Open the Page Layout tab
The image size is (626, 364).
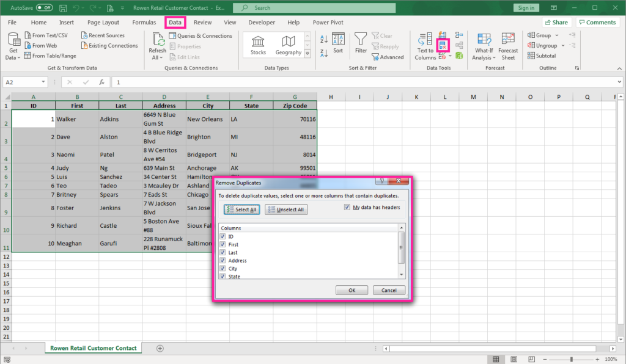[103, 23]
